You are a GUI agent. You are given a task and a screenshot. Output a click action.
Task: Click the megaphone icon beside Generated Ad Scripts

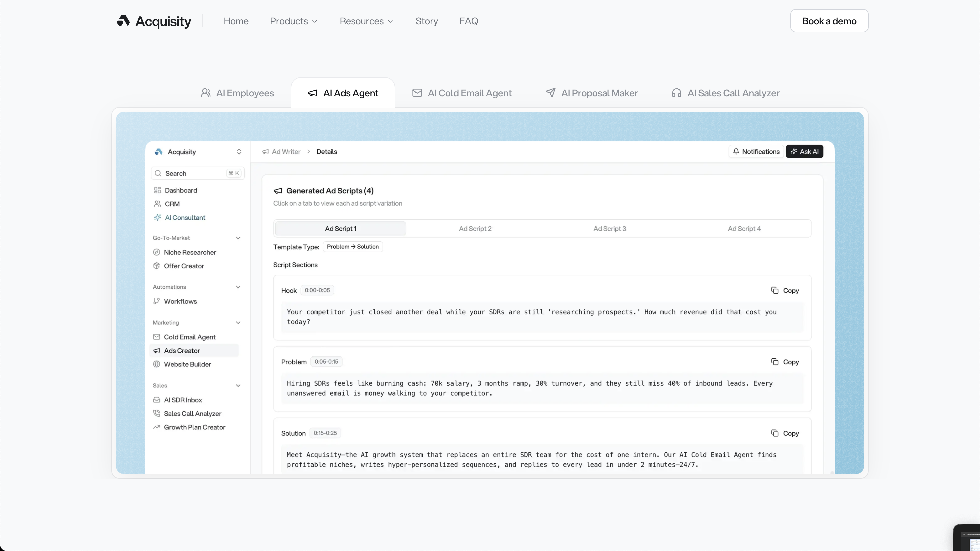[x=278, y=191]
